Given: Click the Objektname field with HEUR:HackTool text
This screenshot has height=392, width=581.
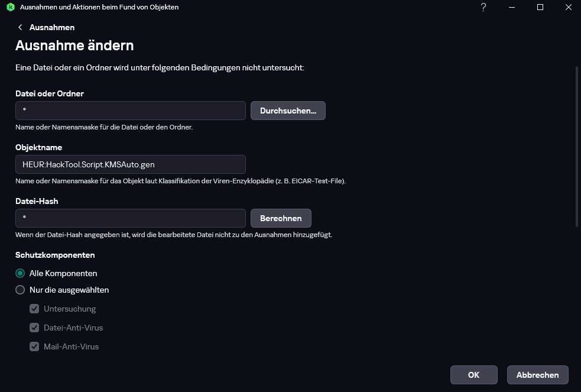Looking at the screenshot, I should point(131,164).
